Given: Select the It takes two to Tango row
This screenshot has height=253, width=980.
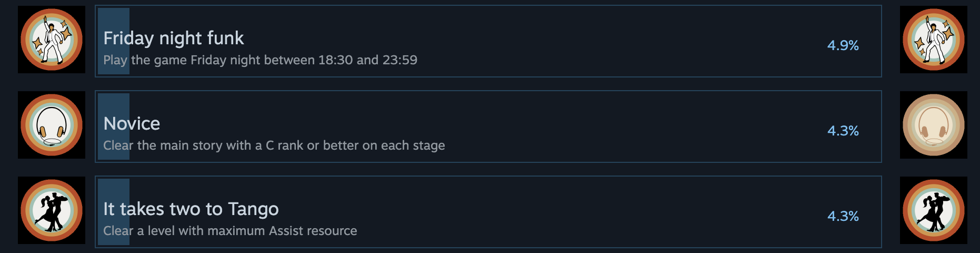Looking at the screenshot, I should point(579,212).
